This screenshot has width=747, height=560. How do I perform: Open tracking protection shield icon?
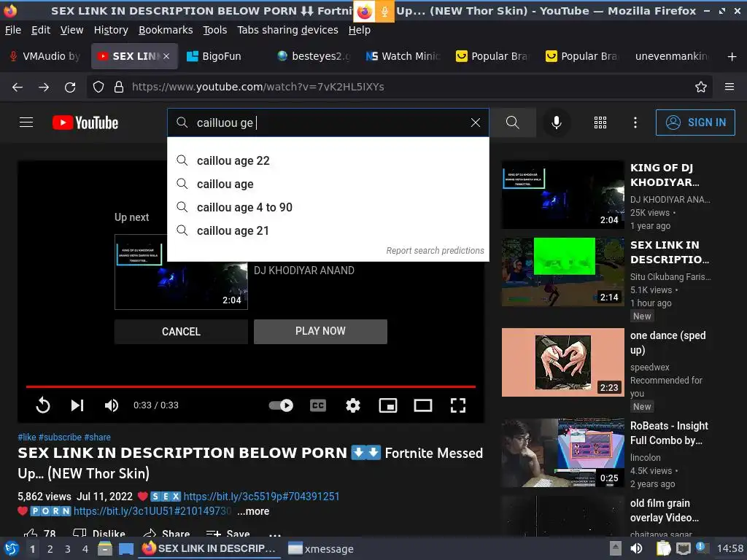(98, 87)
